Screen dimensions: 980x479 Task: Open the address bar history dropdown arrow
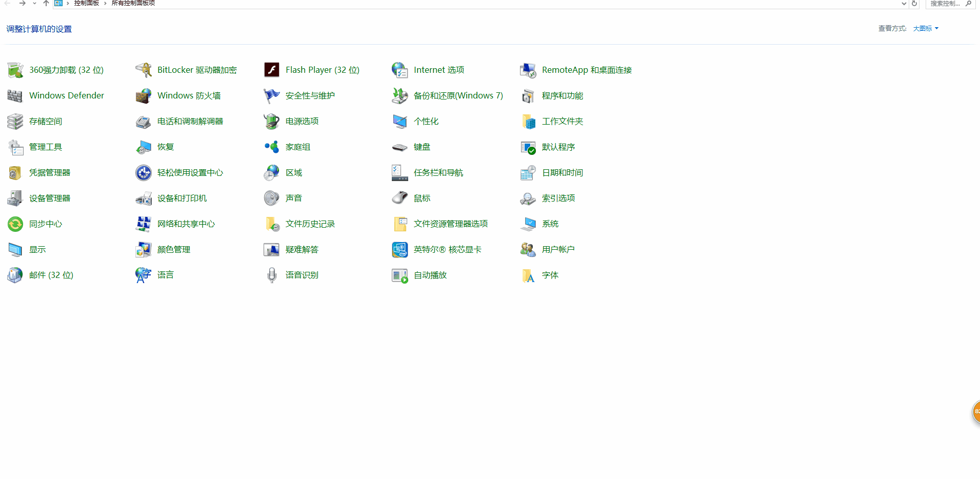[904, 4]
